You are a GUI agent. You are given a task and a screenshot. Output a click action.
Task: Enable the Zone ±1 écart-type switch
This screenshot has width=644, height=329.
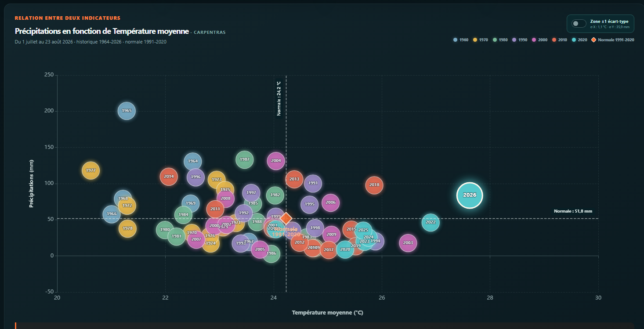click(x=579, y=23)
